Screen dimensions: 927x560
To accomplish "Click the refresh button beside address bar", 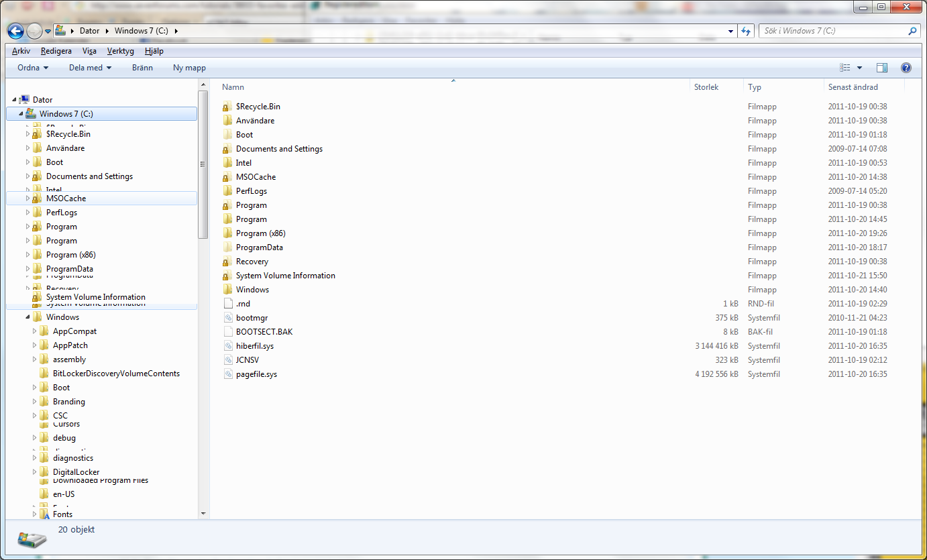I will pyautogui.click(x=746, y=31).
